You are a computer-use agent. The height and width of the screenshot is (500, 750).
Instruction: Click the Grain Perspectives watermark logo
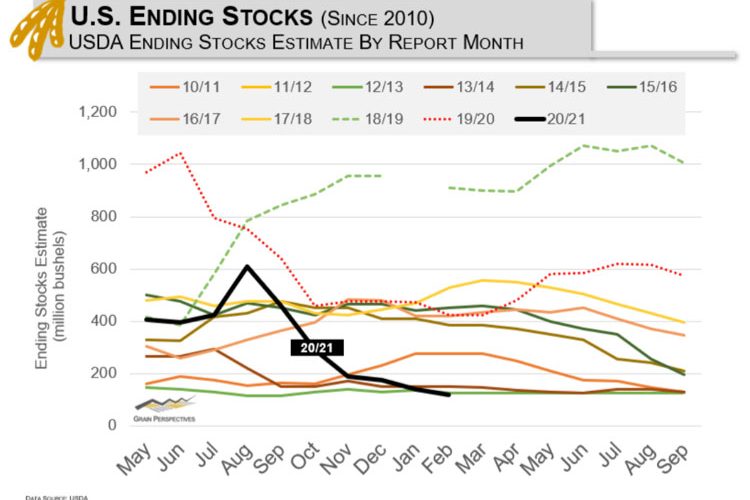click(165, 410)
